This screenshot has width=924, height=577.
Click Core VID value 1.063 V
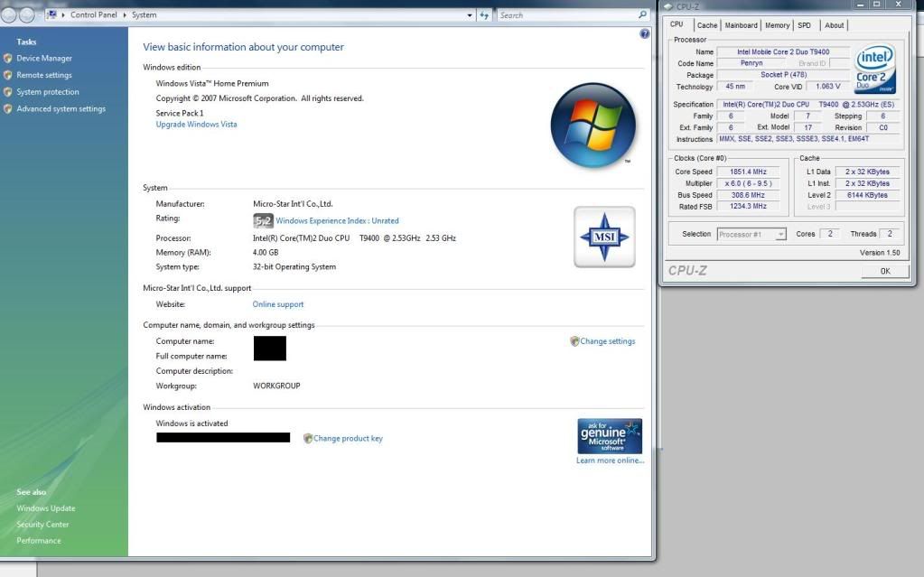[x=827, y=87]
